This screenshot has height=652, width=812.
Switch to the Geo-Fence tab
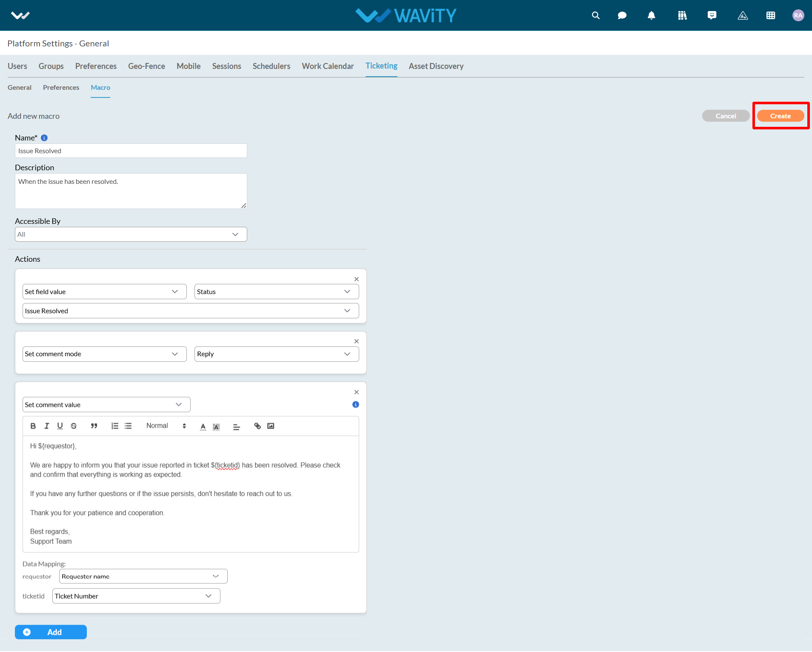[146, 66]
